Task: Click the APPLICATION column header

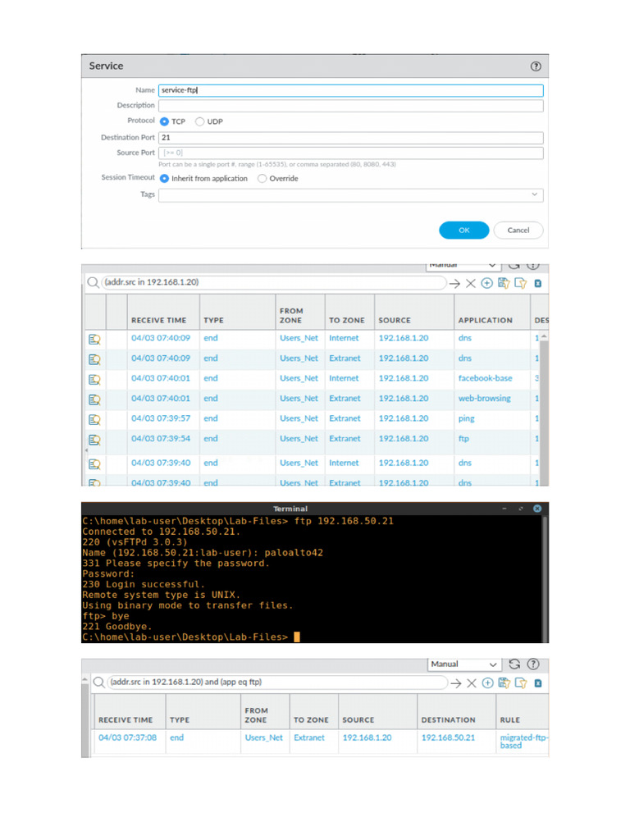Action: pyautogui.click(x=485, y=320)
